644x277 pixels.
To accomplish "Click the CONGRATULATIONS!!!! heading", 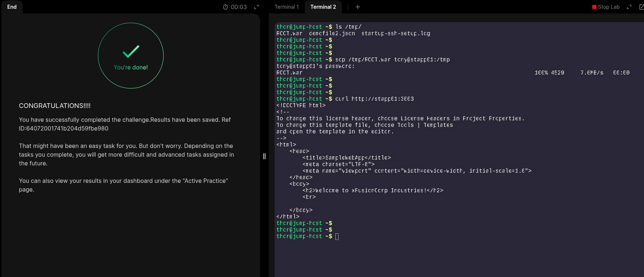I will click(x=55, y=106).
